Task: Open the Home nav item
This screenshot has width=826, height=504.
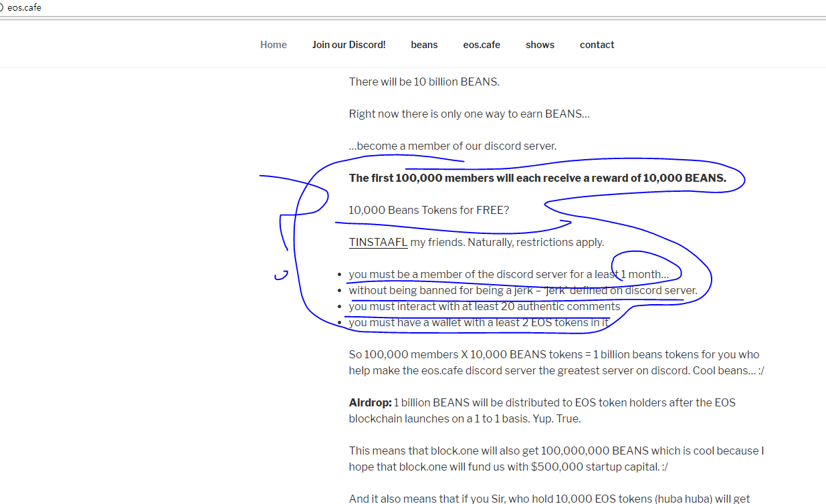Action: pyautogui.click(x=274, y=45)
